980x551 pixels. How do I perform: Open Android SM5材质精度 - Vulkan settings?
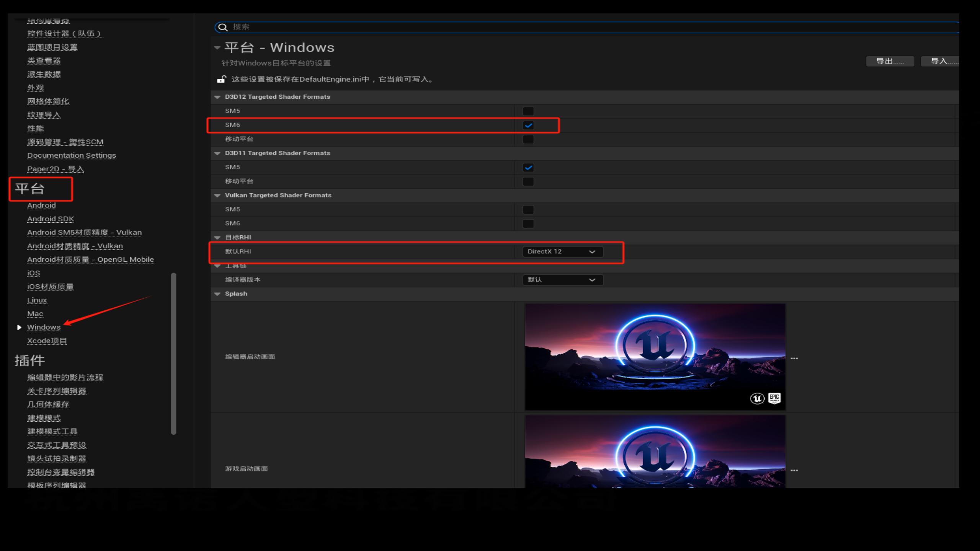click(84, 233)
